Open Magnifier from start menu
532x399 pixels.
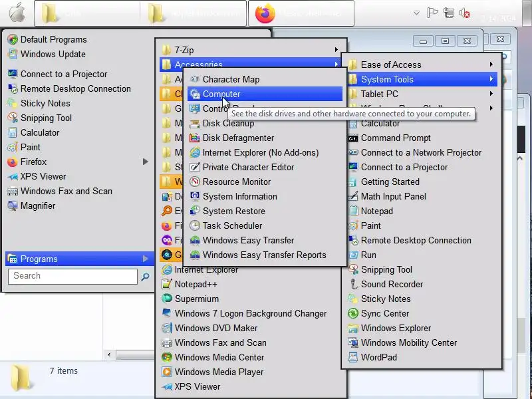(79, 205)
